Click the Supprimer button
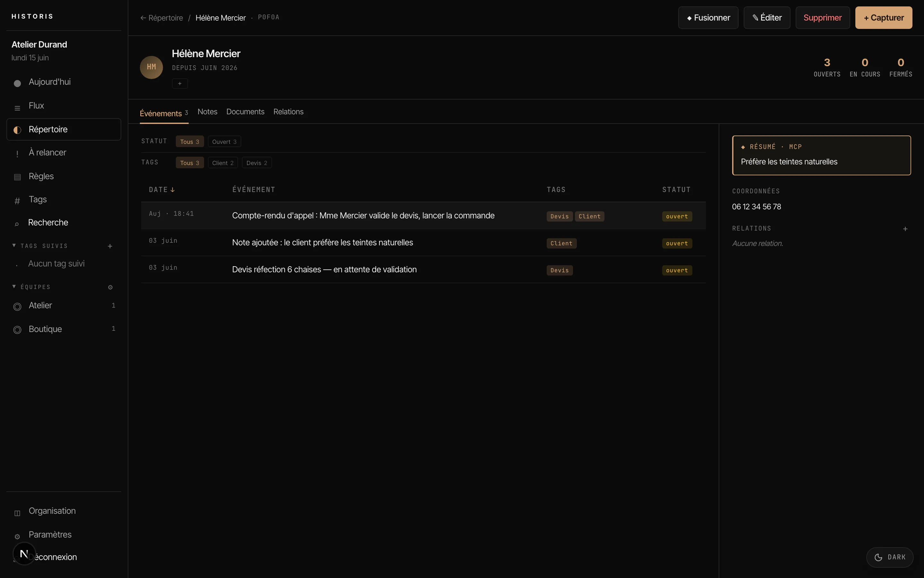 [x=822, y=18]
